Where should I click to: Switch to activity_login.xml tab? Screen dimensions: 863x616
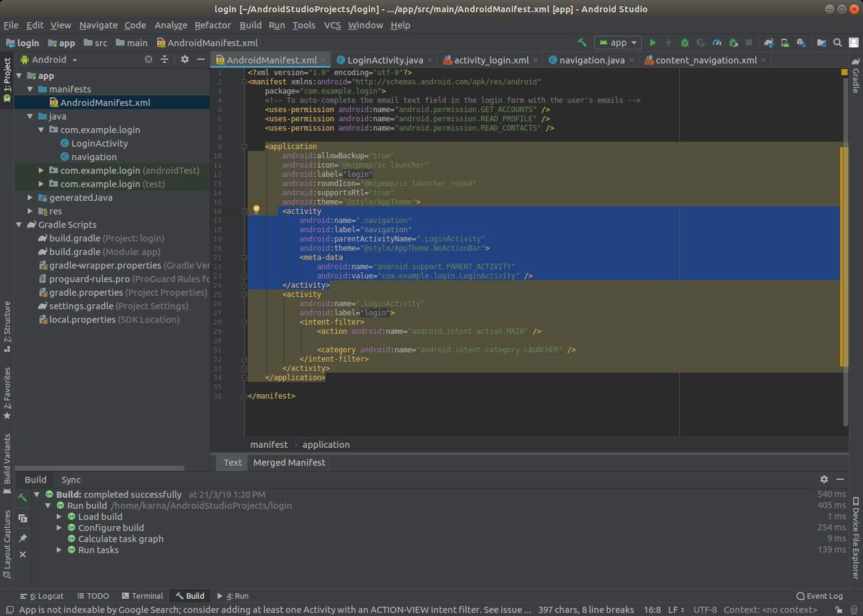tap(491, 60)
